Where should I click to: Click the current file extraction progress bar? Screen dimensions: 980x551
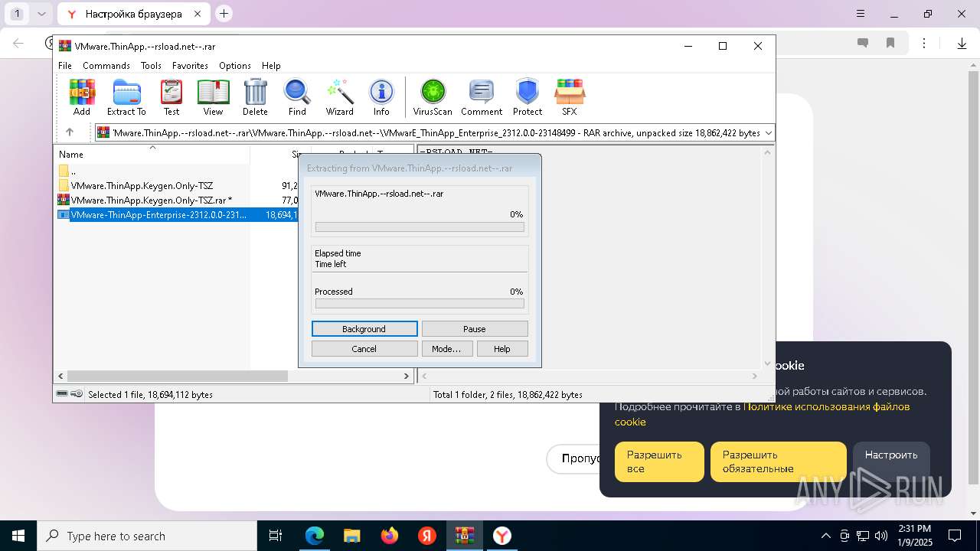coord(420,227)
